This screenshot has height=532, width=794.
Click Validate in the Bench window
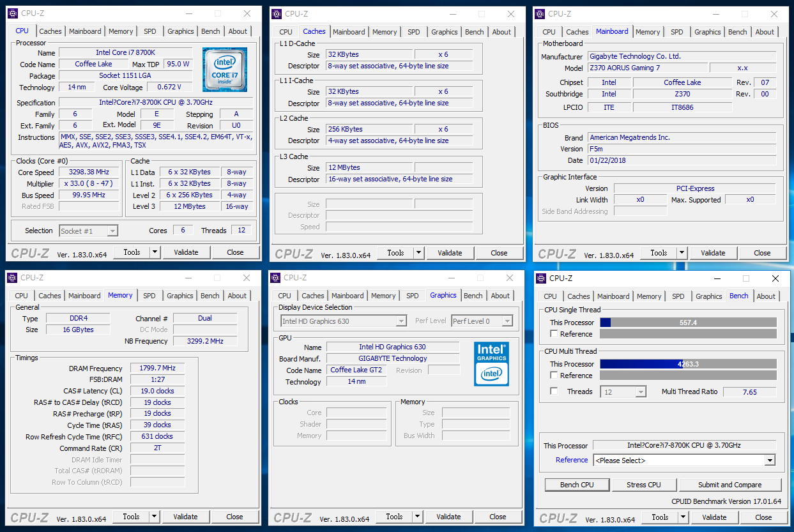click(714, 517)
